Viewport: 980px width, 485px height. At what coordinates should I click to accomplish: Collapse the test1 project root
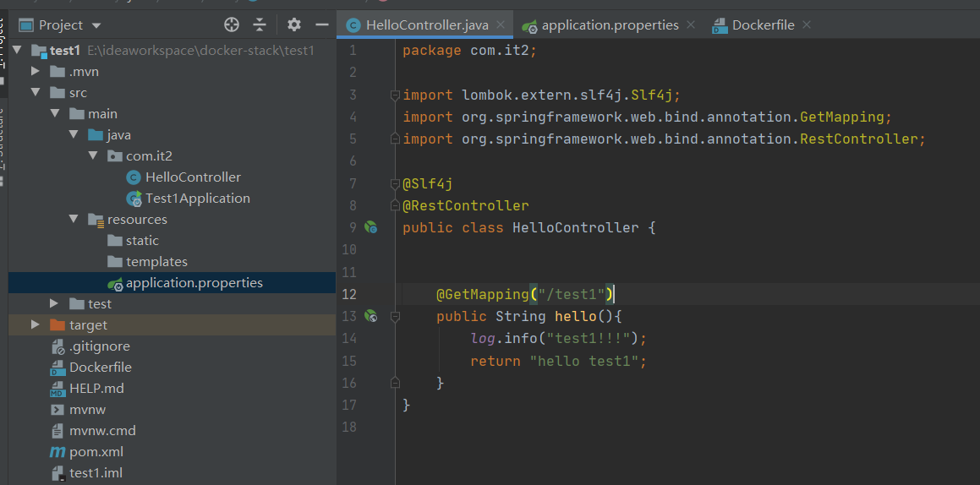point(16,50)
